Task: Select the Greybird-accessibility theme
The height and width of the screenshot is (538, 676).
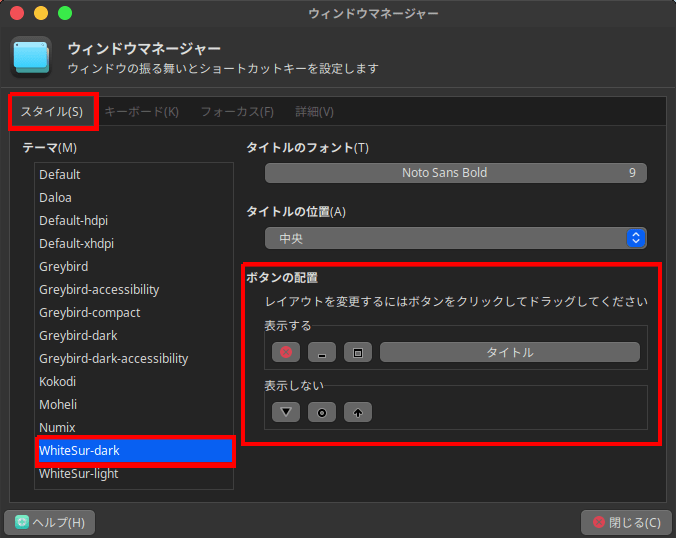Action: (134, 290)
